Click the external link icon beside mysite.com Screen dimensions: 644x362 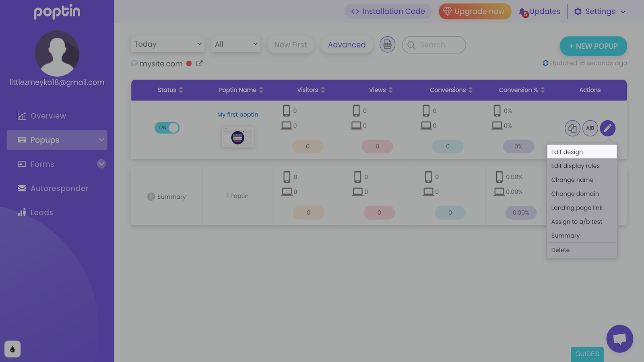(x=199, y=64)
